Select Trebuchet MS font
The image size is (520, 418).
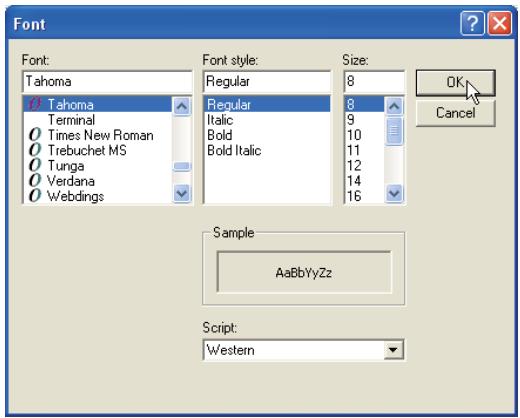click(x=98, y=151)
